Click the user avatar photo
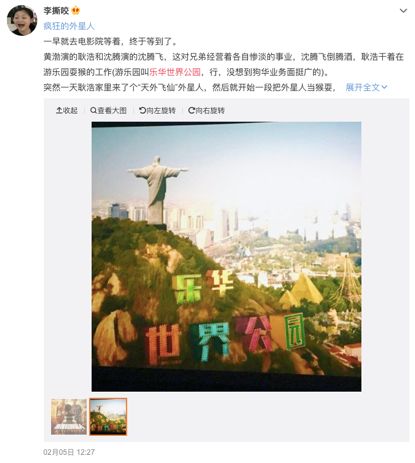Image resolution: width=415 pixels, height=463 pixels. (x=22, y=20)
